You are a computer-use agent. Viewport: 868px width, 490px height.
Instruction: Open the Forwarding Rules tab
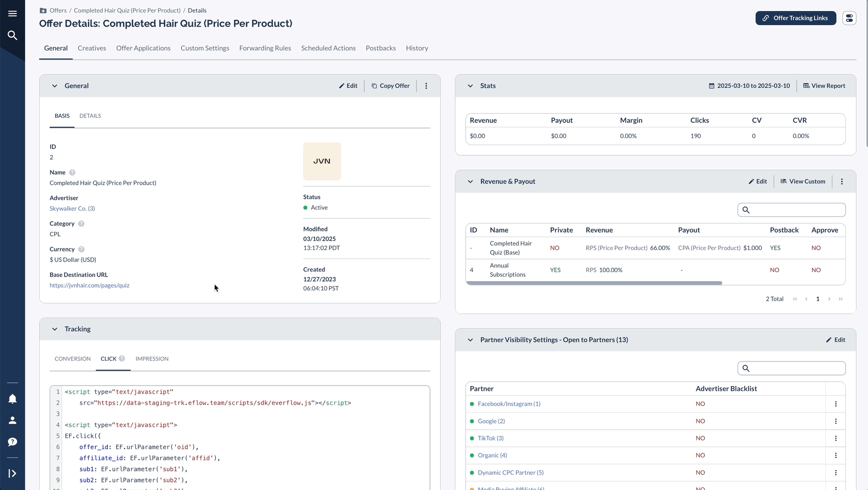coord(265,48)
